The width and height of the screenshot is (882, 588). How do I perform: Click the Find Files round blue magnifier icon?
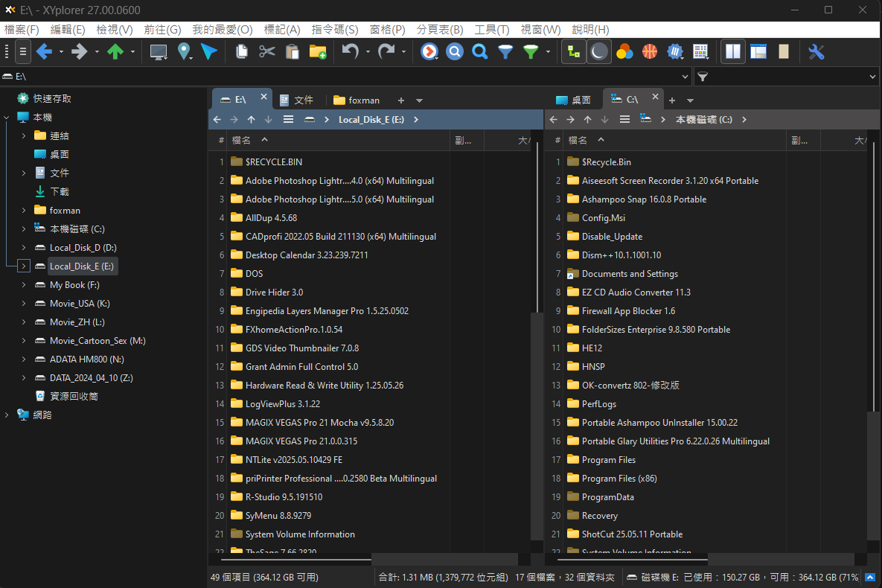[x=455, y=52]
